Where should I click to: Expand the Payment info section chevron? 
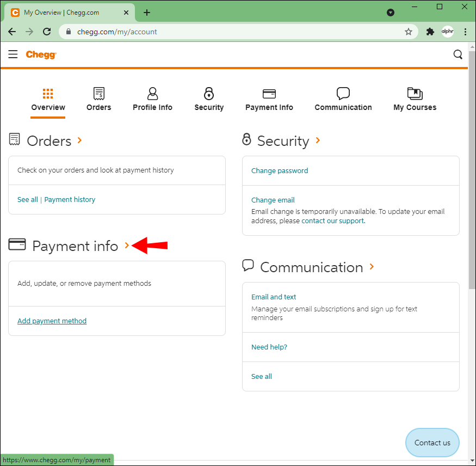point(127,246)
